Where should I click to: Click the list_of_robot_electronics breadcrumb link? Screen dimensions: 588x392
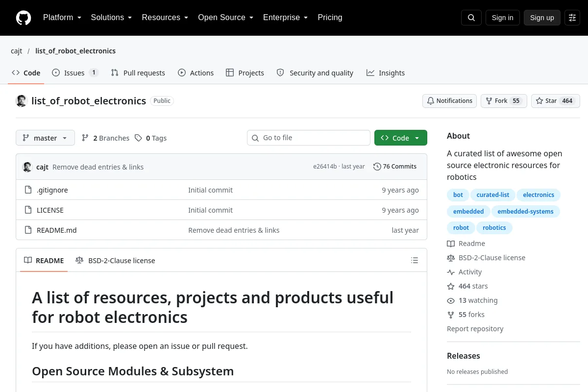pos(75,51)
